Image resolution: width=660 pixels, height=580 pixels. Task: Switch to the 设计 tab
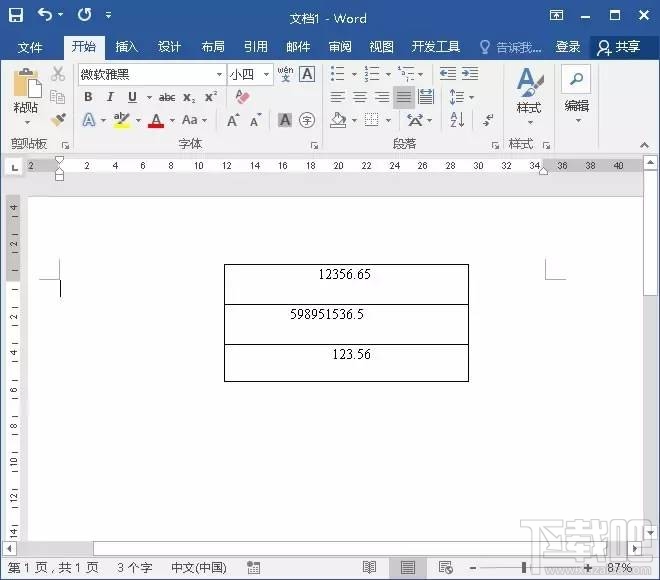169,47
